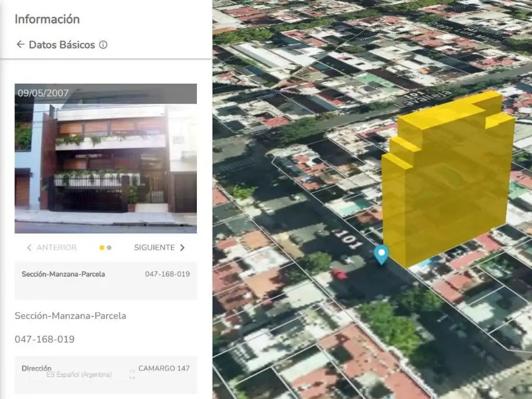
Task: Click the Dirección value CAMARGO 147
Action: pyautogui.click(x=164, y=368)
